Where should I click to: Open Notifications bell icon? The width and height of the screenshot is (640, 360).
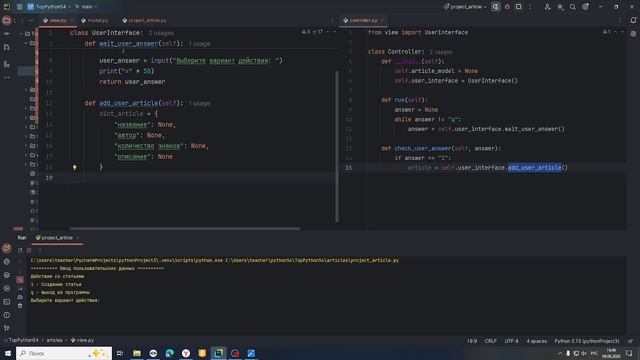tap(633, 20)
